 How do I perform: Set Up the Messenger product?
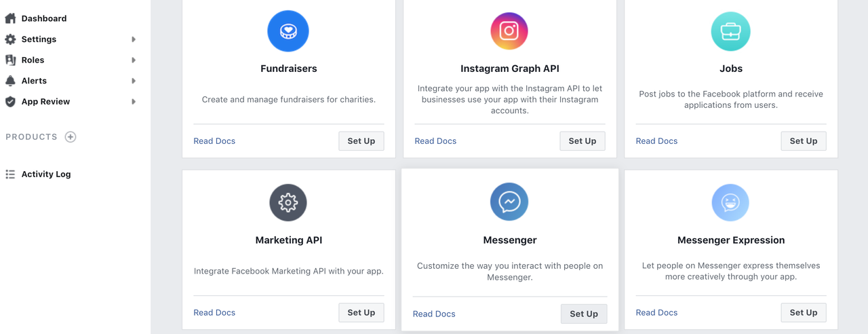[x=583, y=314]
